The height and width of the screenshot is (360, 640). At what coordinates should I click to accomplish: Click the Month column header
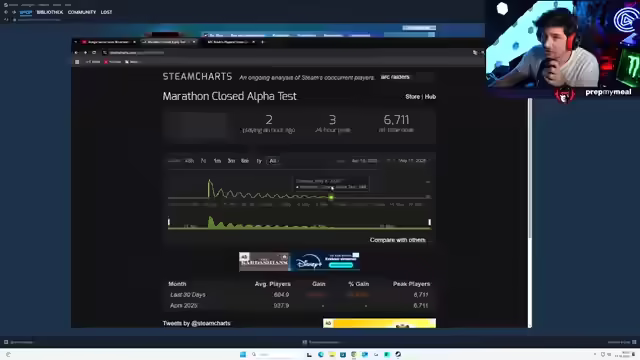tap(177, 284)
